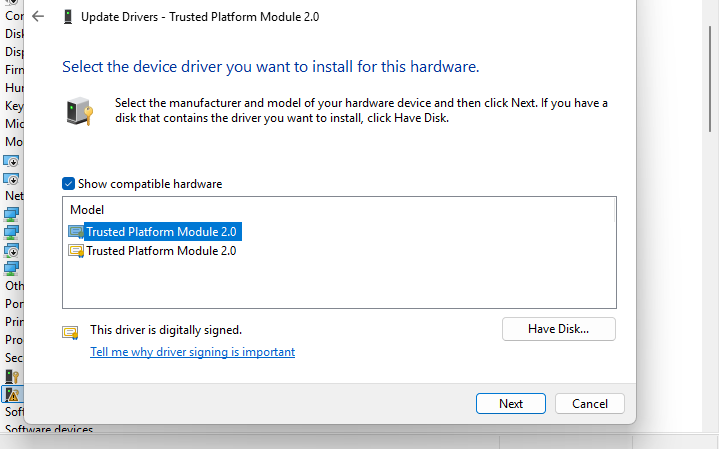The width and height of the screenshot is (719, 449).
Task: Click the signed-driver certificate icon
Action: click(71, 333)
